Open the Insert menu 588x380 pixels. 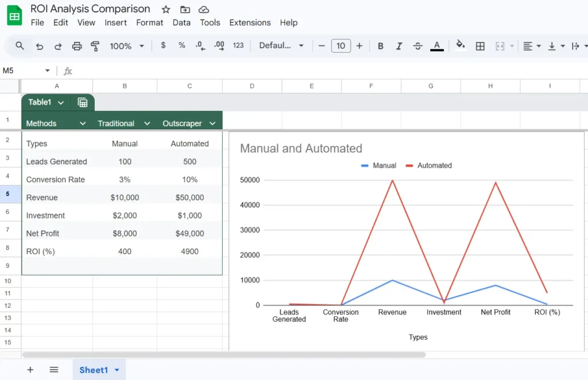(115, 22)
